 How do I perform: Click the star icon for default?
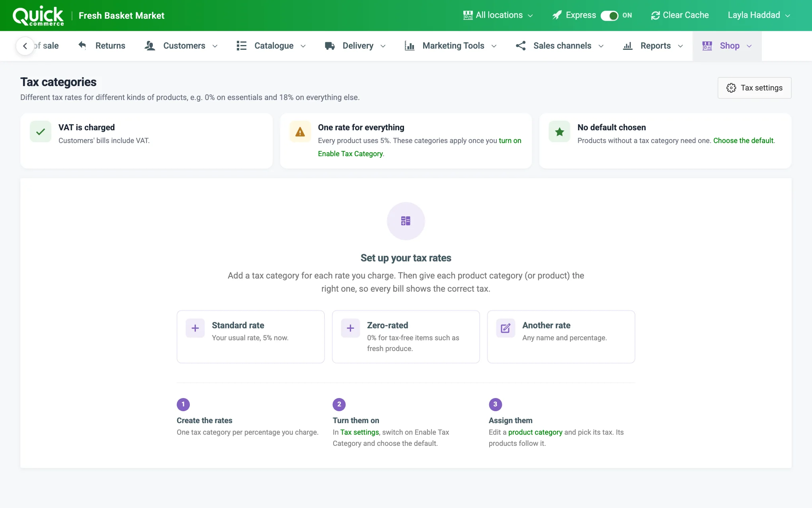click(560, 131)
